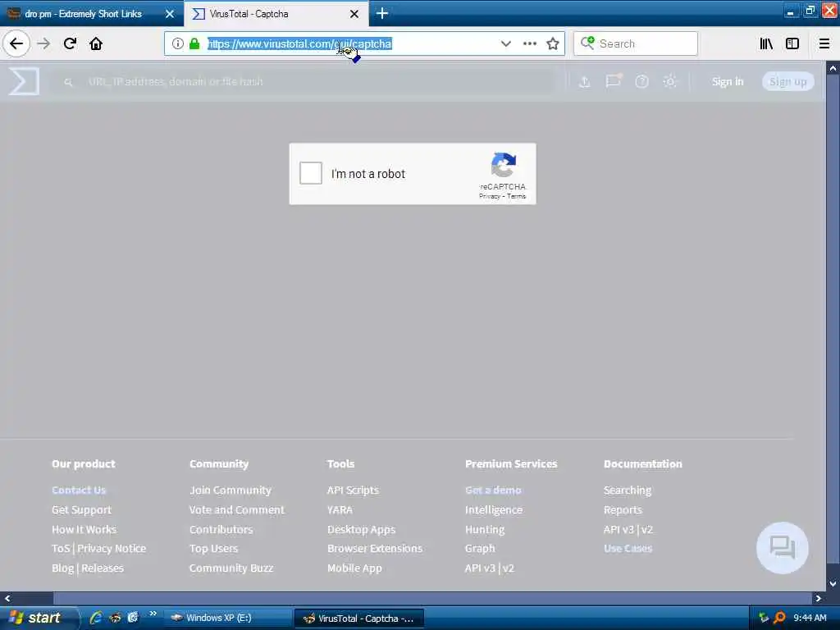Open the Use Cases link
The image size is (840, 630).
[x=628, y=548]
